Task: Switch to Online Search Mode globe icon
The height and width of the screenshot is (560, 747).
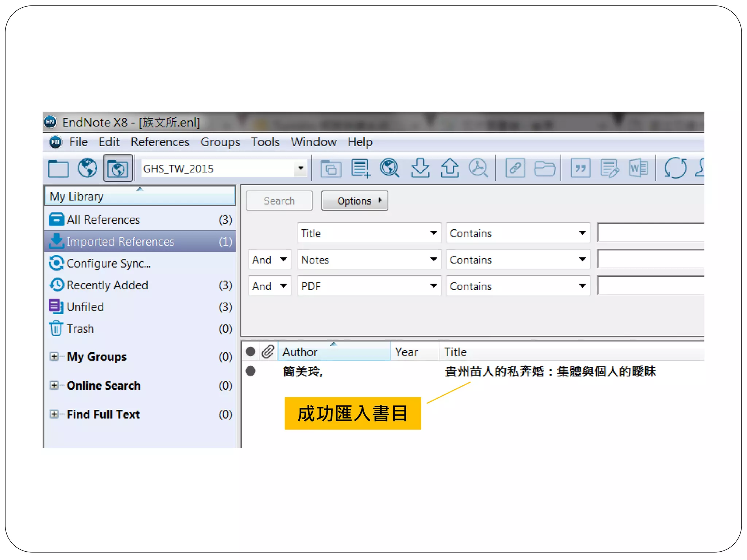Action: coord(88,168)
